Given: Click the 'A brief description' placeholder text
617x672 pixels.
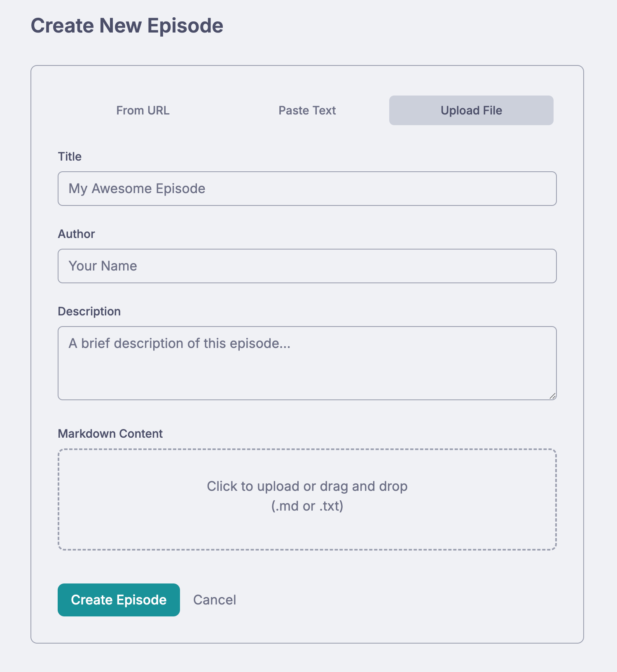Looking at the screenshot, I should [179, 343].
